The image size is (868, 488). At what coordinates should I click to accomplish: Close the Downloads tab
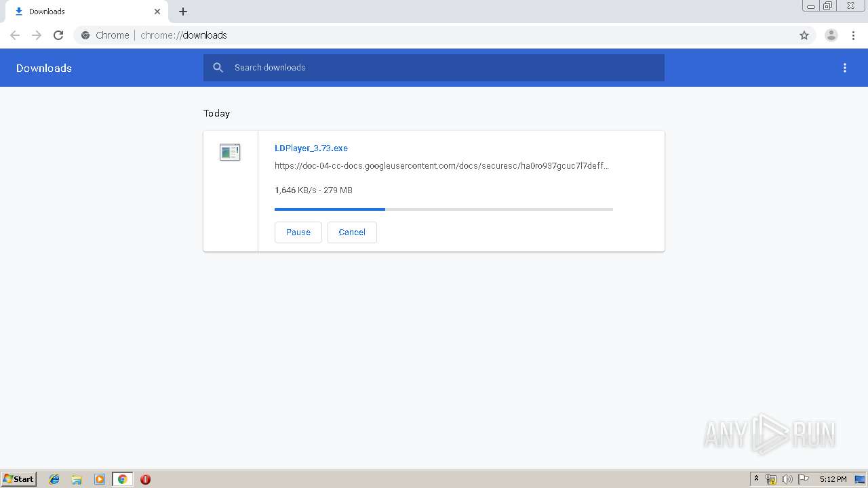click(x=157, y=12)
